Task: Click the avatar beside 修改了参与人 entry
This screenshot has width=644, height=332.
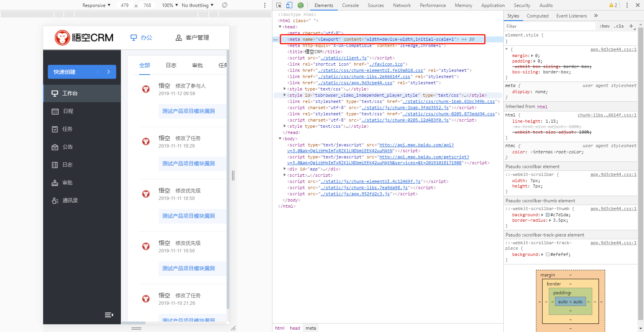Action: (146, 89)
